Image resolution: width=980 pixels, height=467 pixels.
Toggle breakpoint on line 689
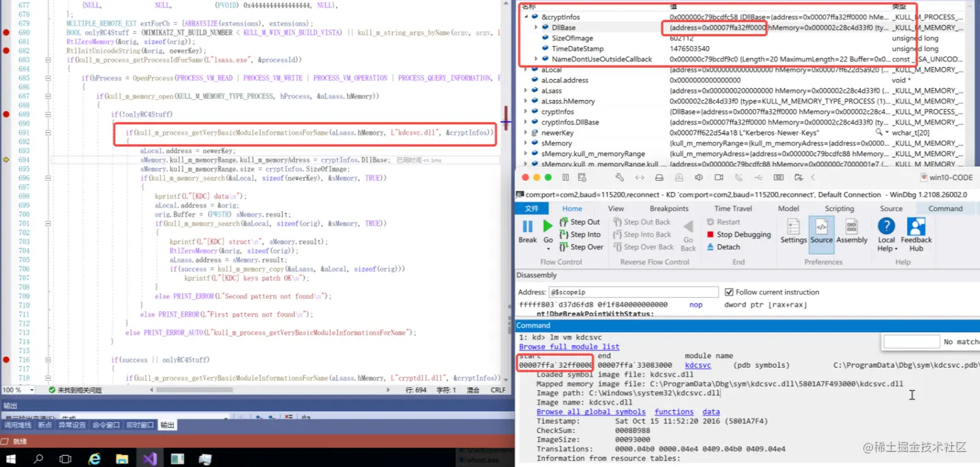coord(6,114)
